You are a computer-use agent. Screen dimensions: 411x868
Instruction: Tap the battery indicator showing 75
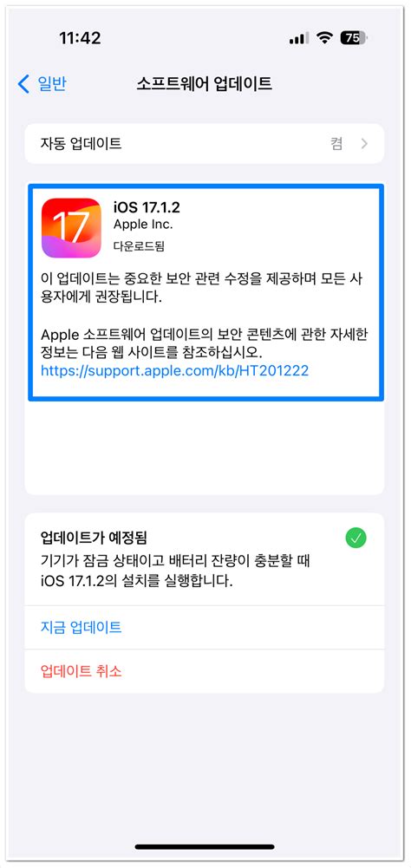355,38
